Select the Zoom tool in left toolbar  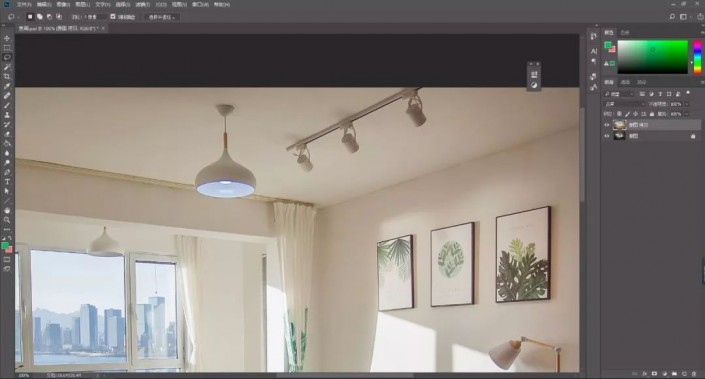pos(7,219)
